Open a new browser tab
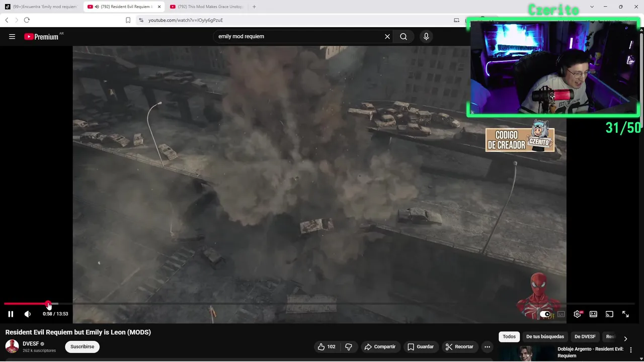 point(254,7)
